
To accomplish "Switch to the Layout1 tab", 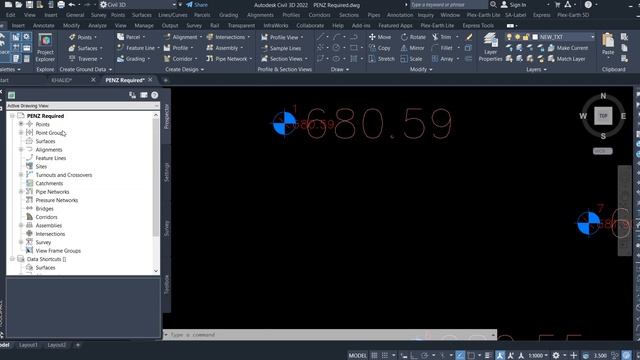I will [x=28, y=345].
